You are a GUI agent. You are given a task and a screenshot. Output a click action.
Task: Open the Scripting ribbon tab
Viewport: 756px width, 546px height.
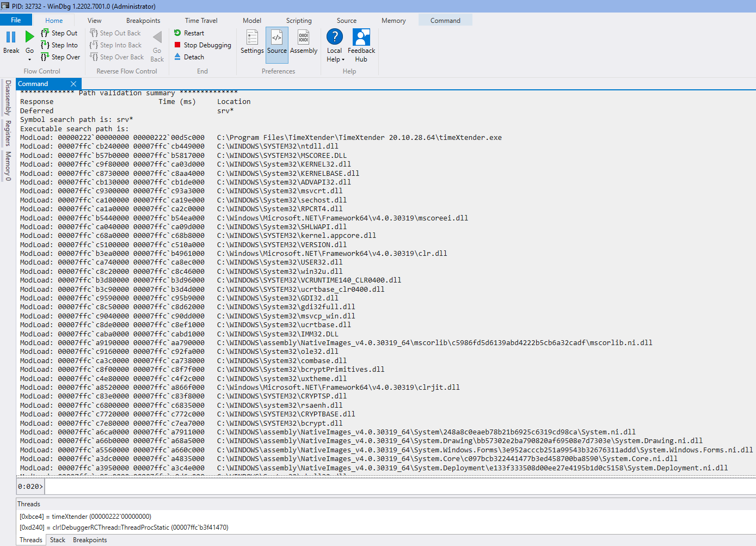tap(299, 21)
